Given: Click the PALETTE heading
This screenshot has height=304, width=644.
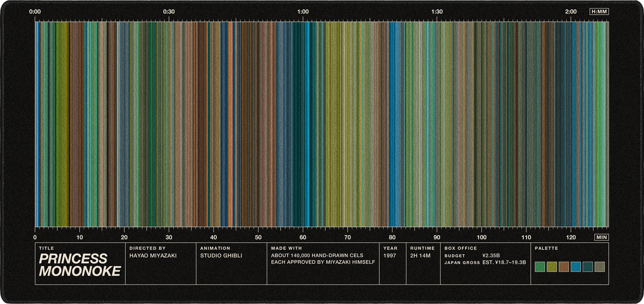Looking at the screenshot, I should pyautogui.click(x=547, y=248).
